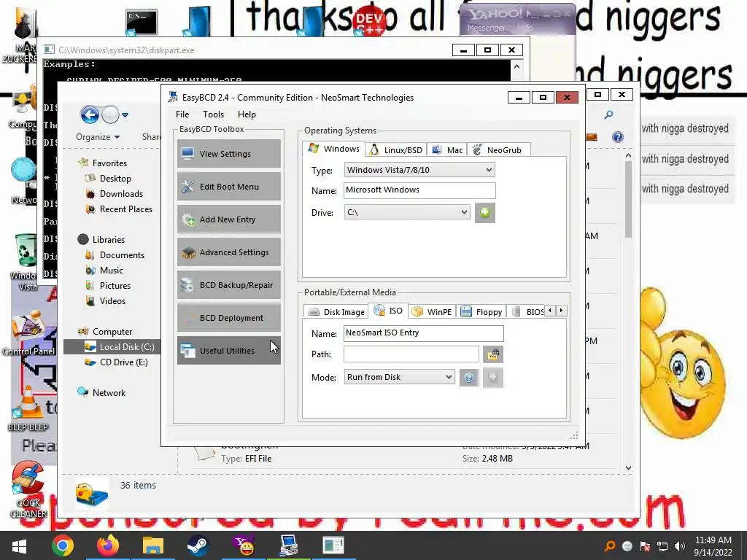Select Music library
The image size is (747, 560).
pyautogui.click(x=111, y=270)
